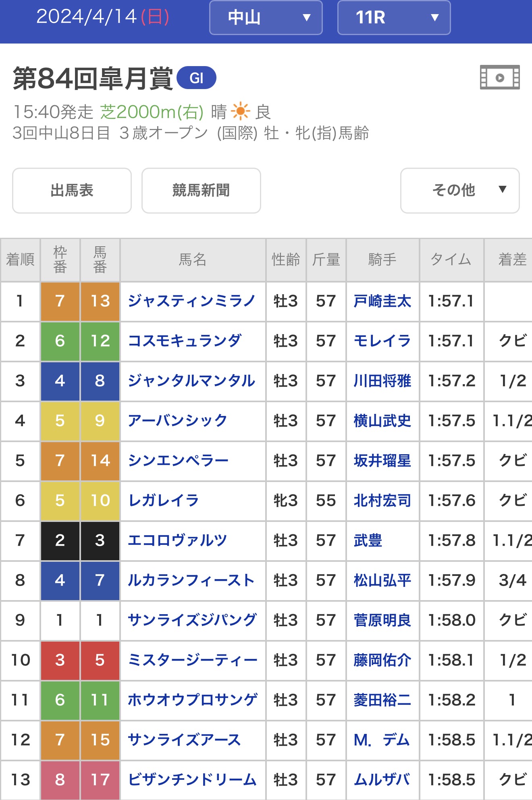Screen dimensions: 532x800
Task: Click the sunny weather icon
Action: click(241, 112)
